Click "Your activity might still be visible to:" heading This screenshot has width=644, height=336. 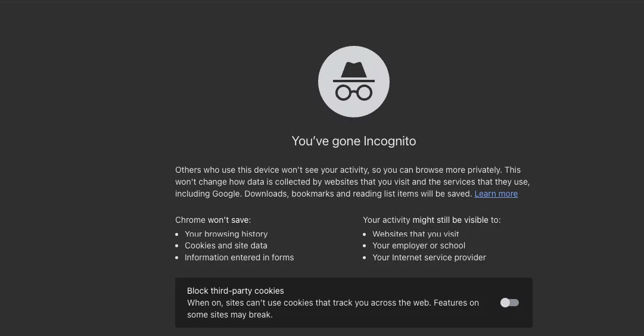pos(432,220)
